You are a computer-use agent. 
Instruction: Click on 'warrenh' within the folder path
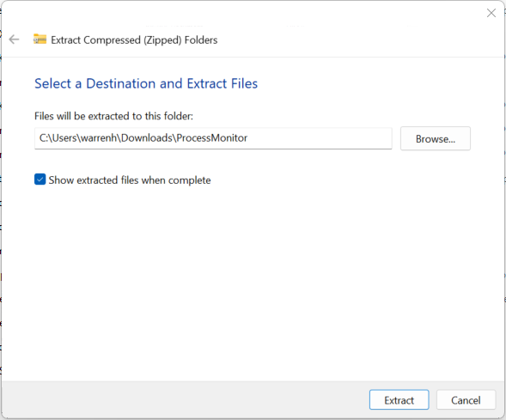pyautogui.click(x=99, y=138)
